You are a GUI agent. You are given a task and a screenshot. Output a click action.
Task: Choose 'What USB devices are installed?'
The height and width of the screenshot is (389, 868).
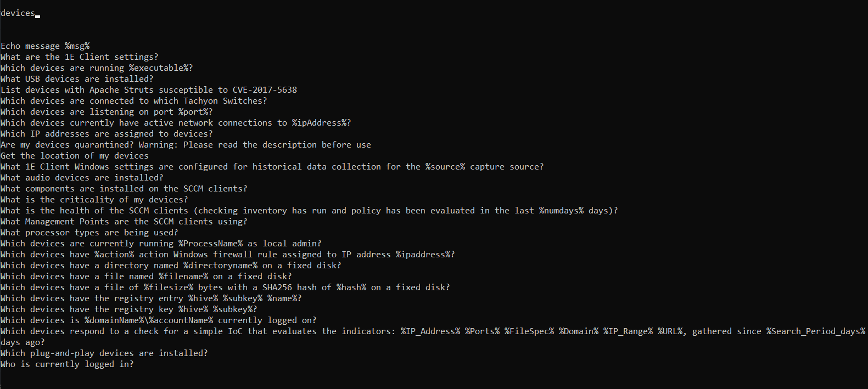[77, 79]
